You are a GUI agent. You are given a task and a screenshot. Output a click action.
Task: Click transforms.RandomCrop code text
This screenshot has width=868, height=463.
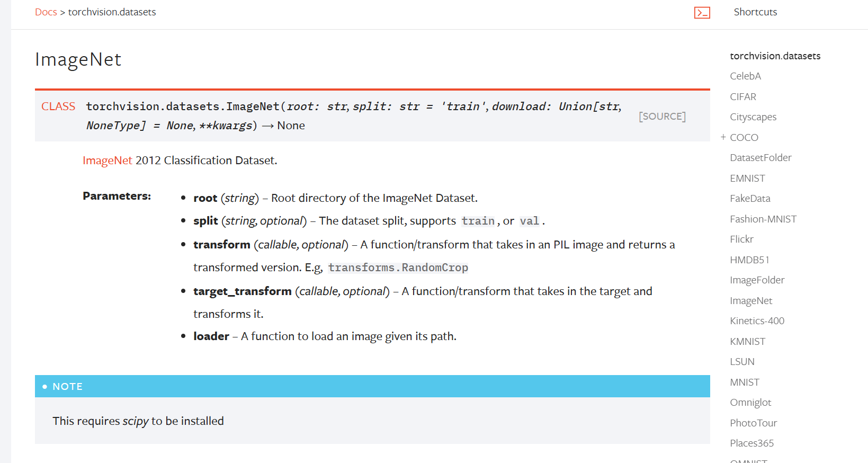[x=398, y=268]
